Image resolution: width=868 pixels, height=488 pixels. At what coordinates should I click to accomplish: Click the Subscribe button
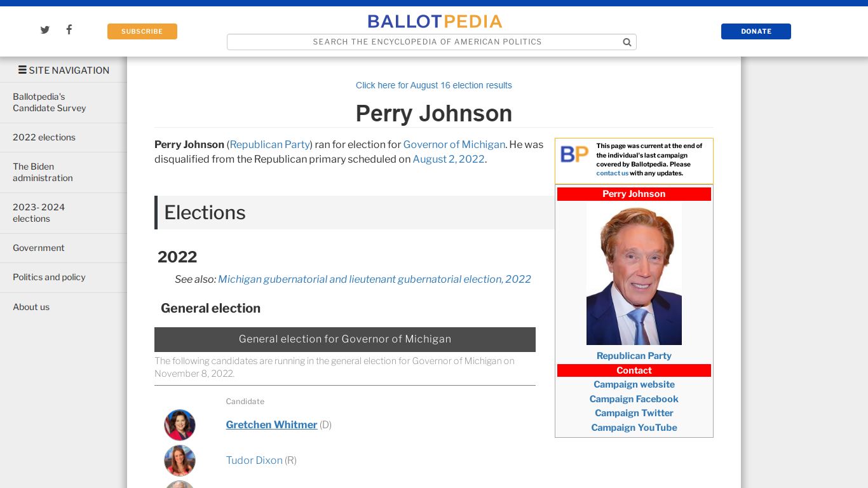point(142,31)
